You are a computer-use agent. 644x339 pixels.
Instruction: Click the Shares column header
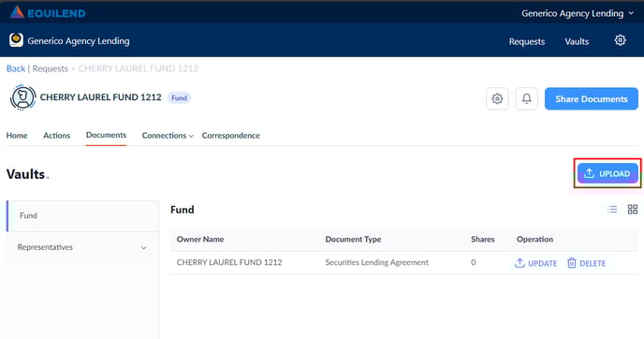pos(483,239)
